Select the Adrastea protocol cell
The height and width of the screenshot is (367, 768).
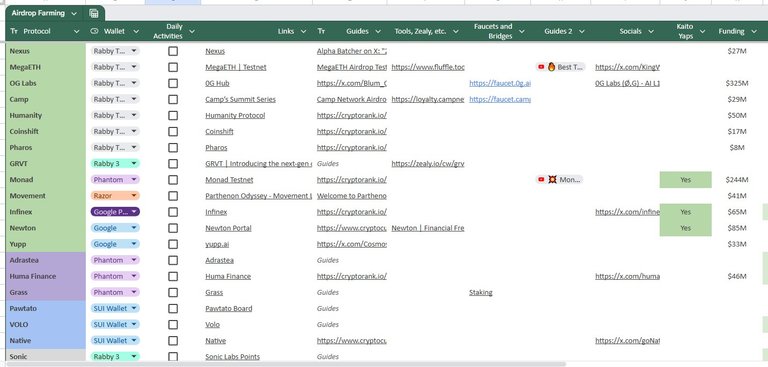46,260
